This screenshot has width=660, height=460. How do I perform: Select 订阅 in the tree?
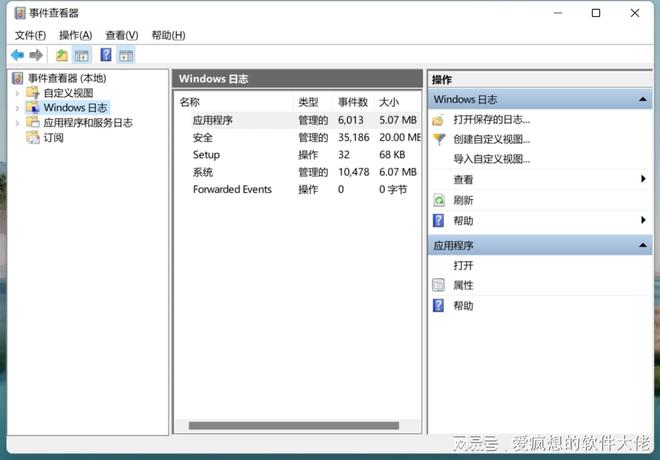click(53, 138)
